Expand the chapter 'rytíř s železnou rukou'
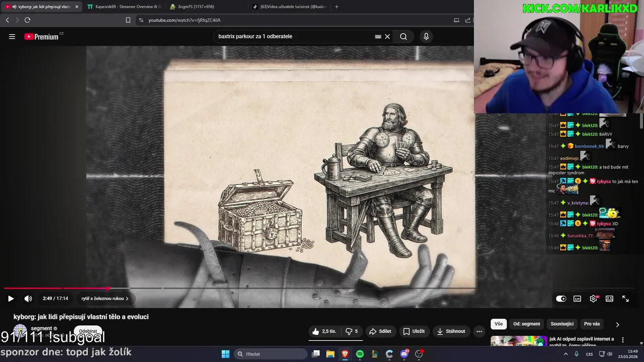This screenshot has width=644, height=362. (105, 299)
